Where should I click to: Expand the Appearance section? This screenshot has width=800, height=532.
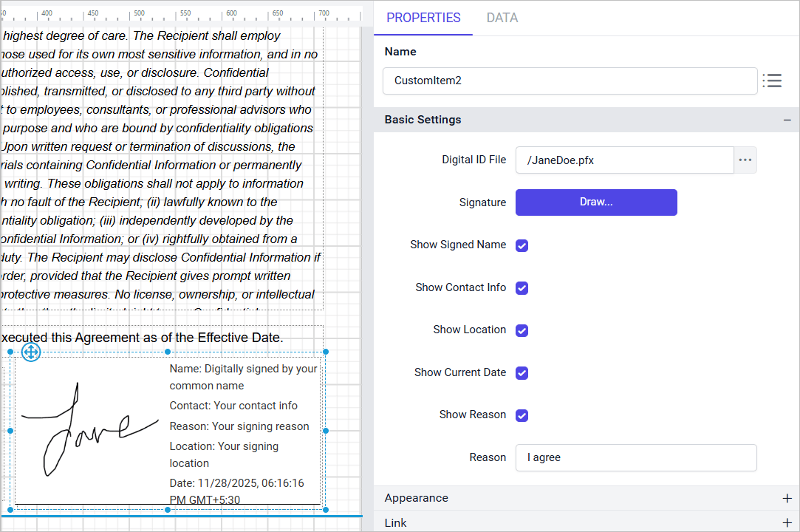(x=787, y=498)
